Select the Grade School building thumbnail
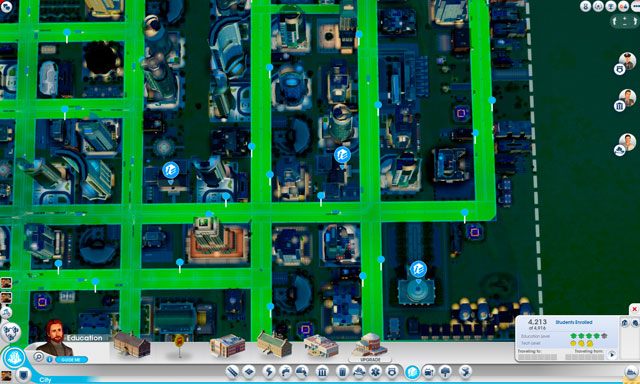 click(131, 344)
